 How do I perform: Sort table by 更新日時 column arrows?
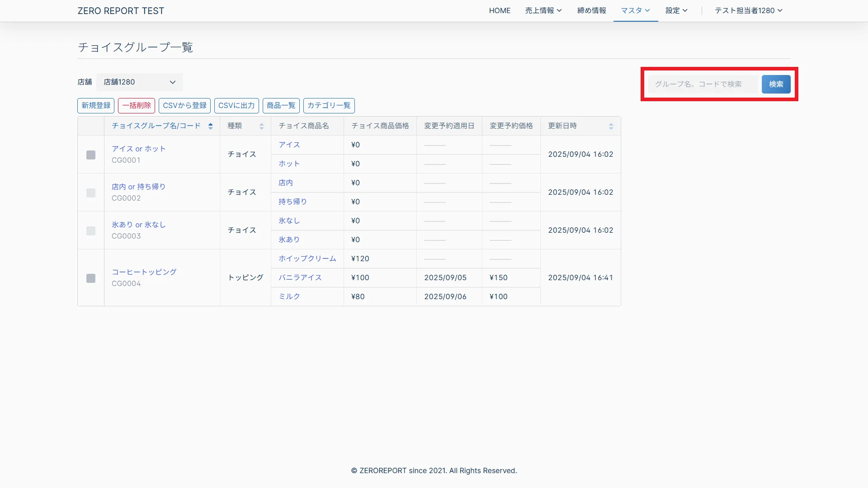pos(611,126)
